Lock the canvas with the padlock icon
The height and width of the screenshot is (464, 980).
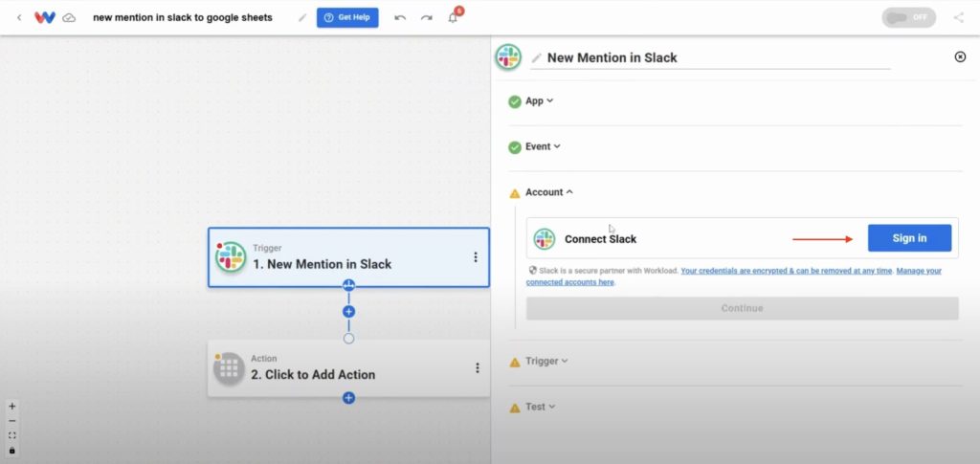tap(11, 451)
